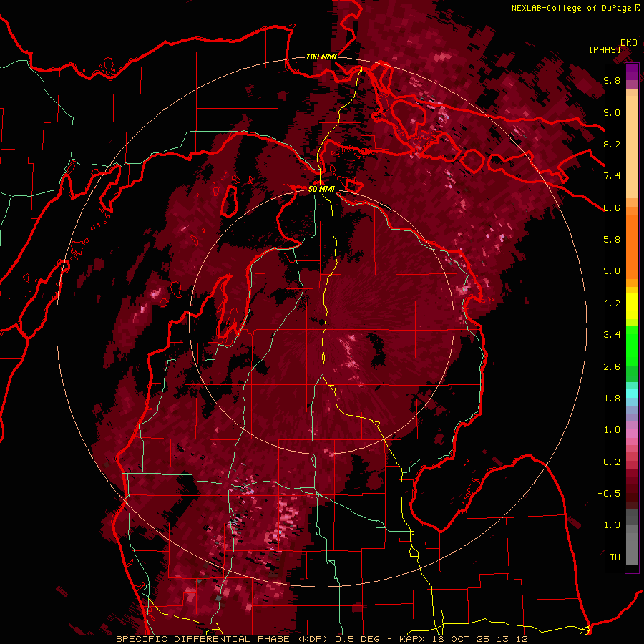The image size is (644, 644).
Task: Click the 2.6 legend value
Action: [612, 367]
